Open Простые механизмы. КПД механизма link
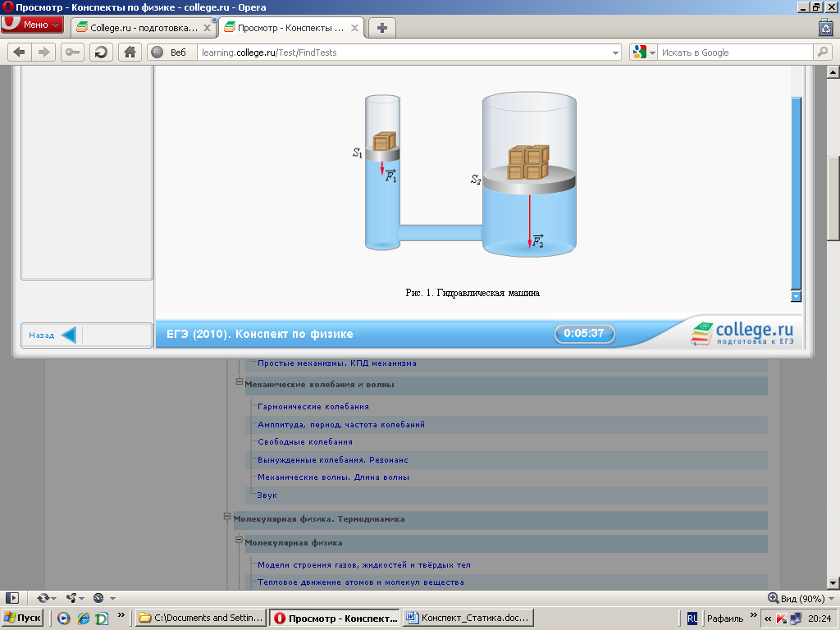Screen dimensions: 840x630 pos(337,363)
